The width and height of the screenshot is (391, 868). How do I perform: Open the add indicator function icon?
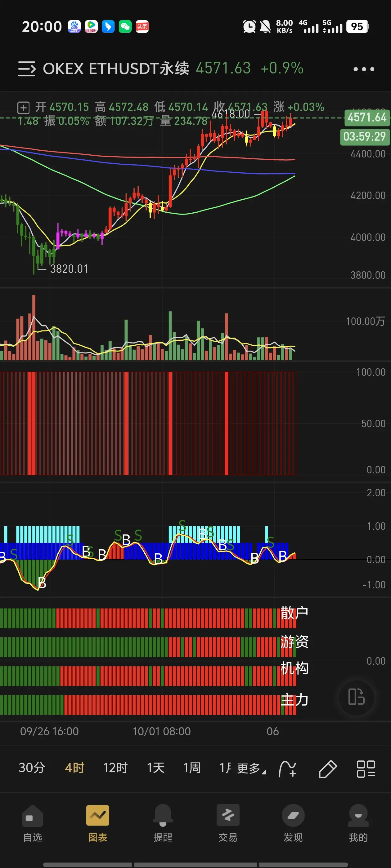[287, 768]
